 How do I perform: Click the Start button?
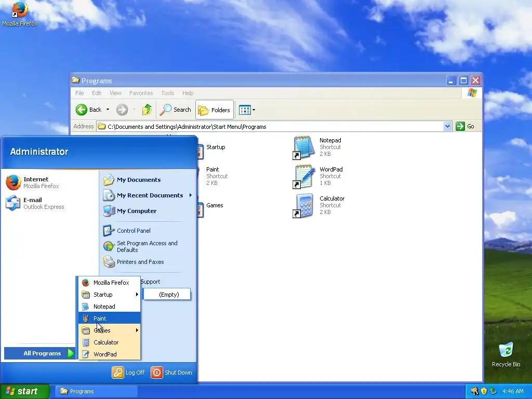[25, 391]
